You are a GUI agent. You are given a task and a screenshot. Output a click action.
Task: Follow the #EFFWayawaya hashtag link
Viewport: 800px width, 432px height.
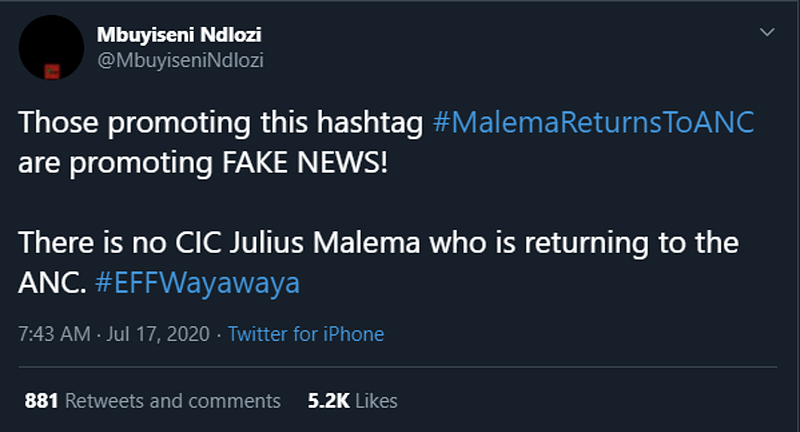point(197,283)
